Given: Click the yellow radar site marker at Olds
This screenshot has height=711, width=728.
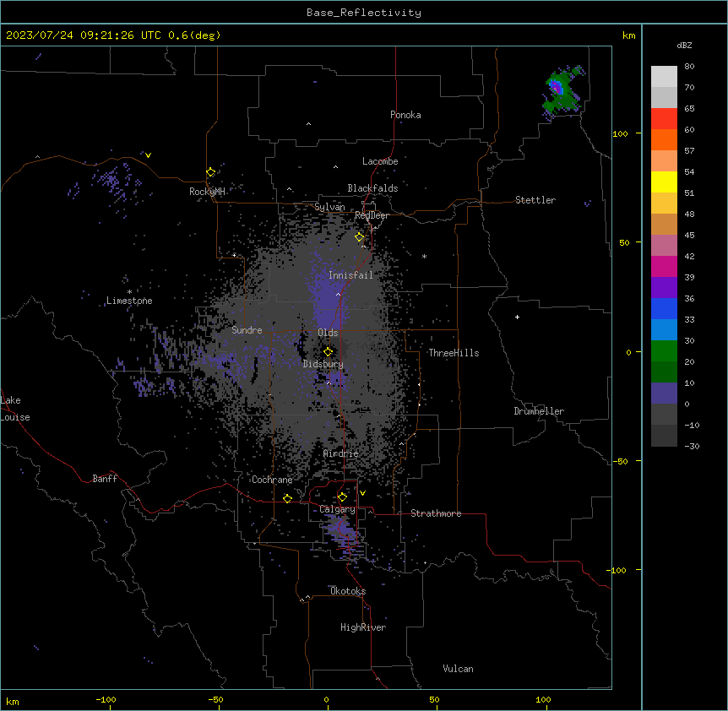Looking at the screenshot, I should (x=329, y=352).
